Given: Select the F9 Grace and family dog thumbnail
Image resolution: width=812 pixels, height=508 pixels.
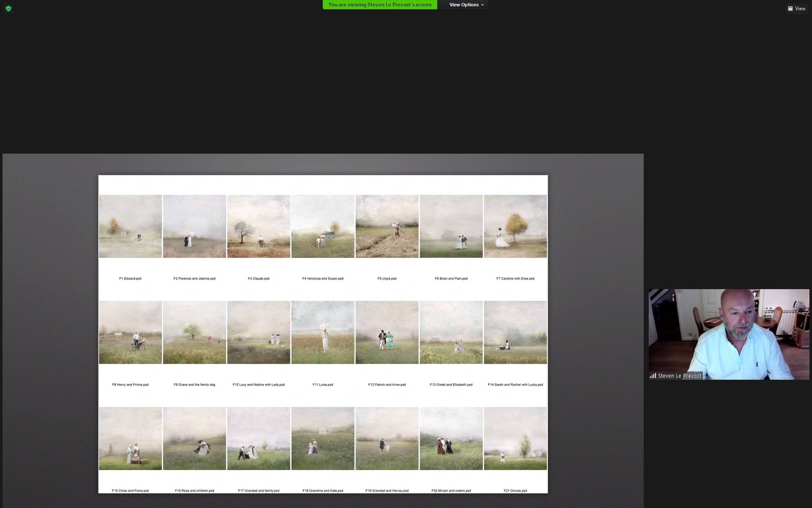Looking at the screenshot, I should (194, 332).
